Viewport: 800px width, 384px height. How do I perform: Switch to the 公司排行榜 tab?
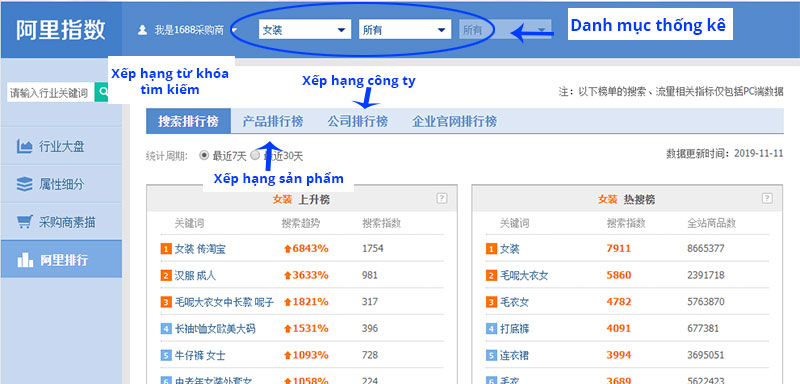coord(358,121)
